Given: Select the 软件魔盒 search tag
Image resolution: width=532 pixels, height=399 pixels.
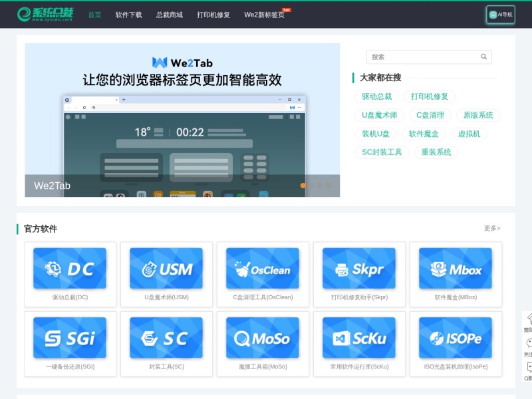Looking at the screenshot, I should pyautogui.click(x=424, y=134).
